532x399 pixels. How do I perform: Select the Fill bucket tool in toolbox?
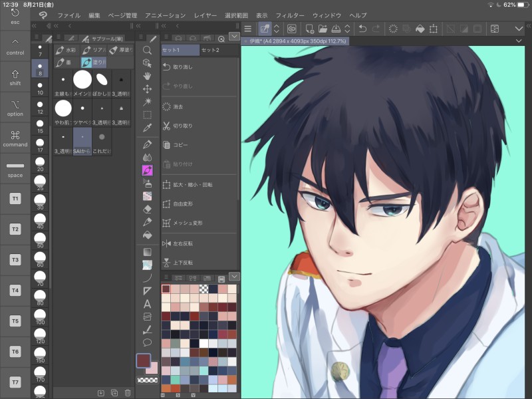pos(147,235)
